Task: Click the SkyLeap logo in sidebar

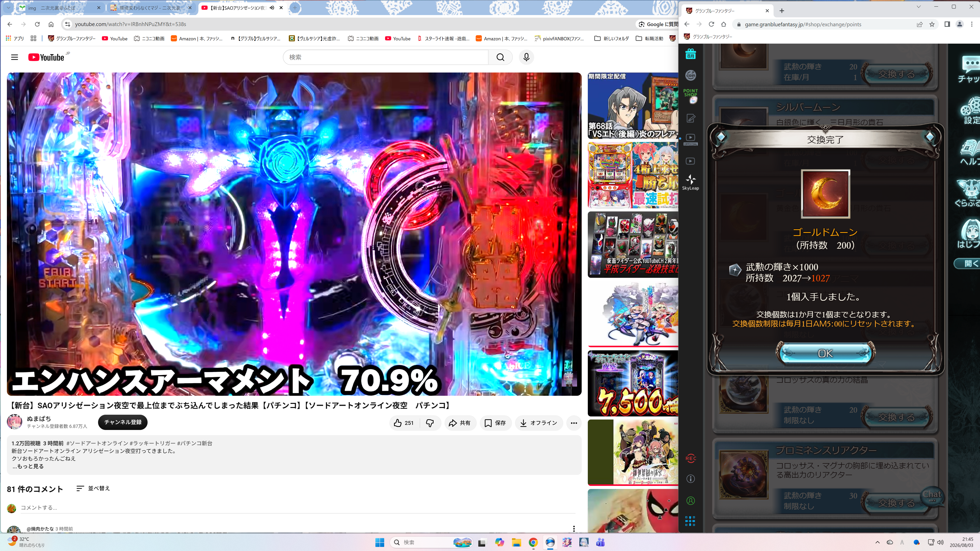Action: 690,182
